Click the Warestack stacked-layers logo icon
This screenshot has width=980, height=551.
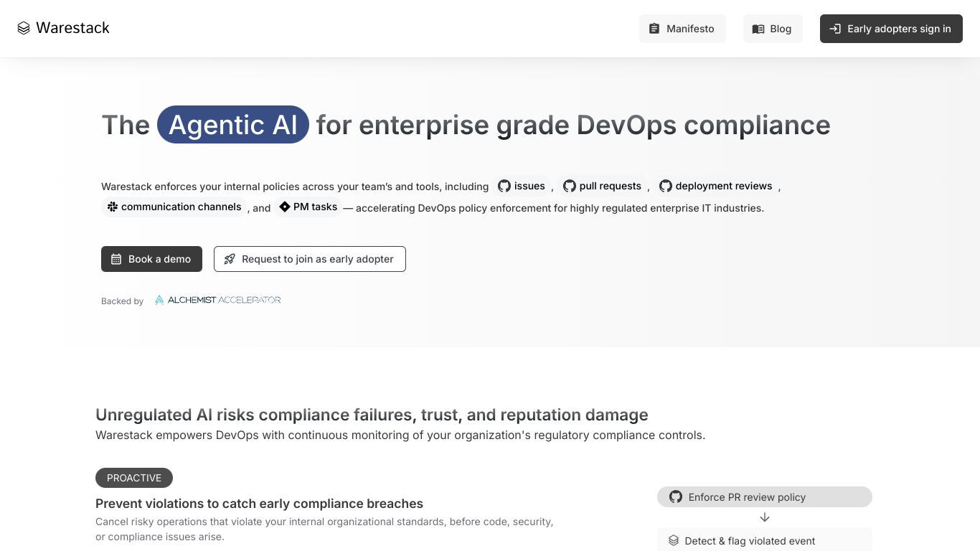(x=24, y=28)
